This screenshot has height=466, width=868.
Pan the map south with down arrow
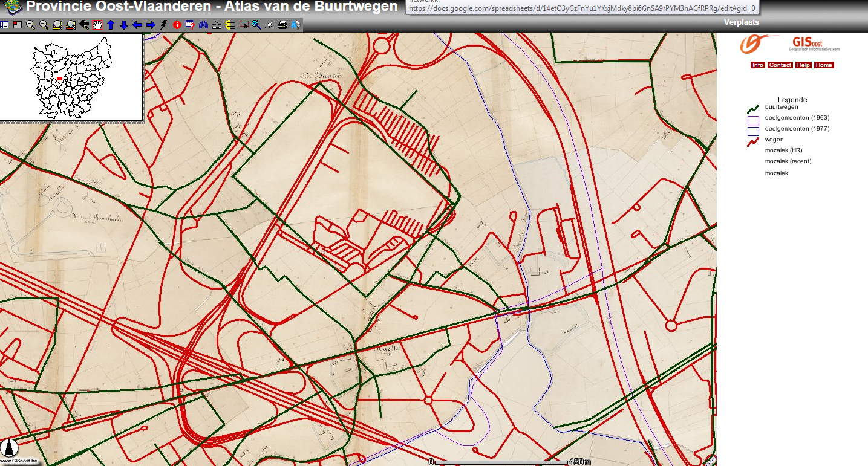(124, 25)
